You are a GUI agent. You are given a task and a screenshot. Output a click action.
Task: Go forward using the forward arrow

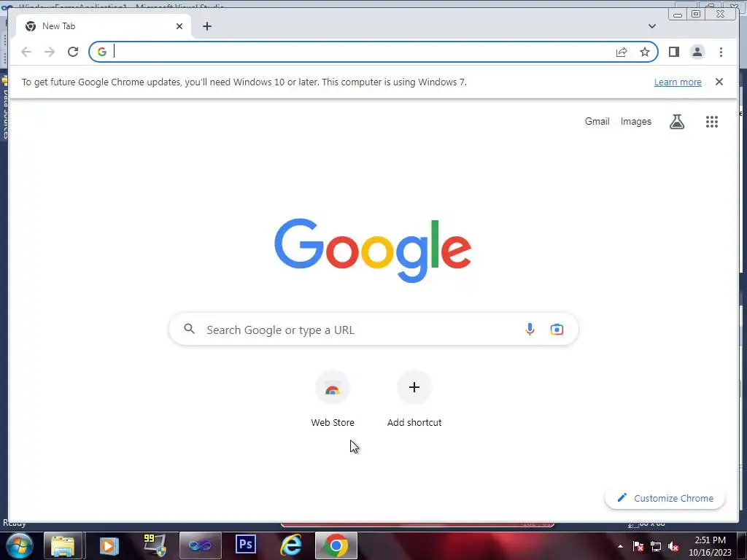pyautogui.click(x=50, y=52)
